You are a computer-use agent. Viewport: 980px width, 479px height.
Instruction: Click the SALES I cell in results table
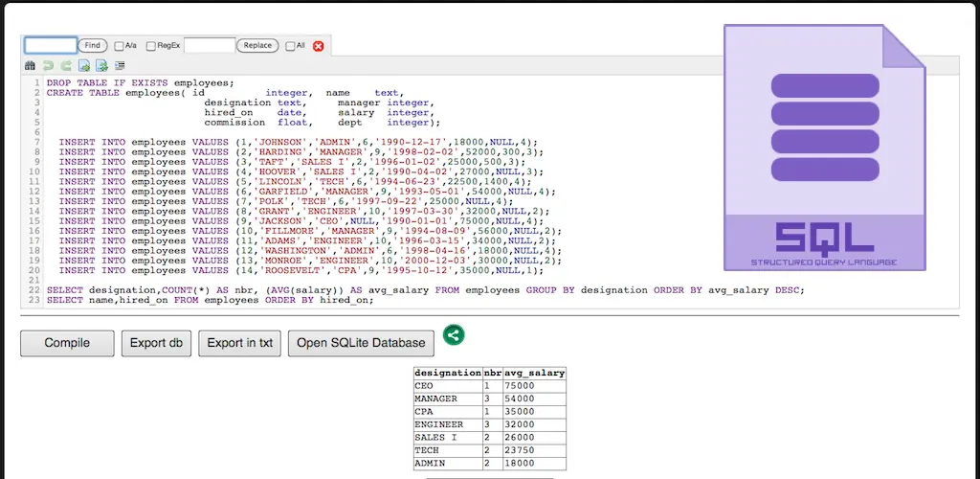pyautogui.click(x=448, y=438)
